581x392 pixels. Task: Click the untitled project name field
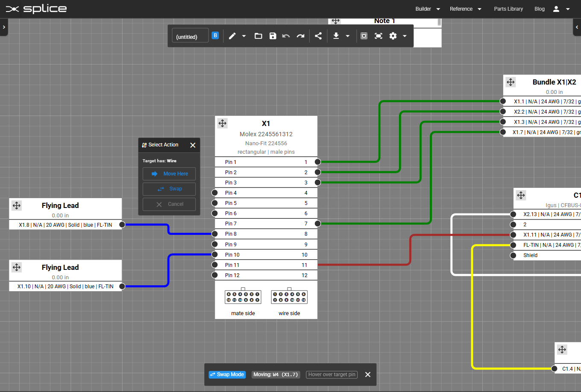190,36
